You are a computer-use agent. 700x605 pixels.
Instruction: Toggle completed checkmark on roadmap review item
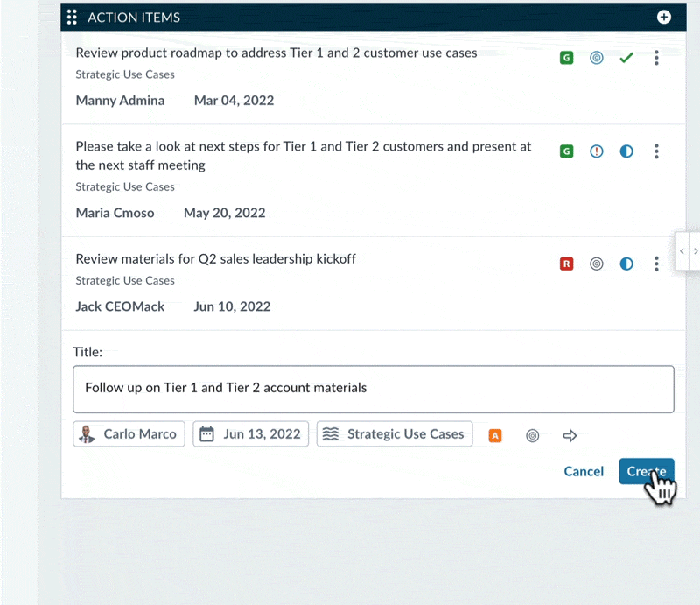tap(626, 58)
